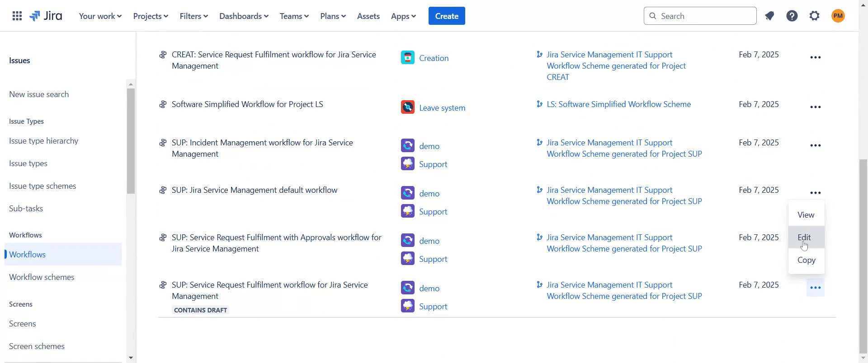Screen dimensions: 868x363
Task: Choose View in the context menu
Action: pyautogui.click(x=806, y=215)
